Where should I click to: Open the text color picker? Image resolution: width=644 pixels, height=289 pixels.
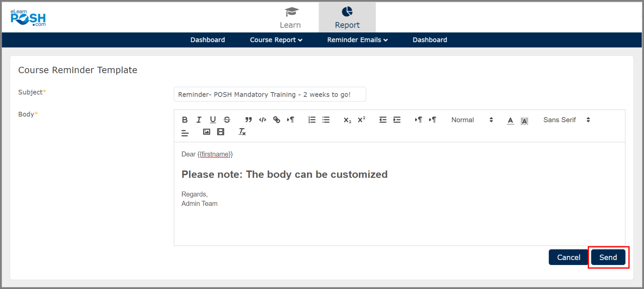(x=510, y=120)
